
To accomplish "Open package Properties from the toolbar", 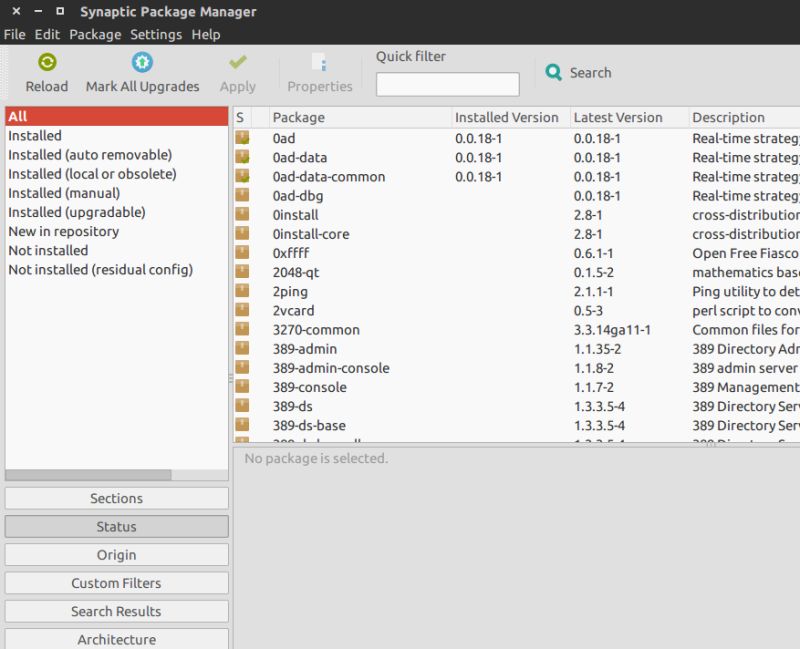I will pyautogui.click(x=318, y=70).
